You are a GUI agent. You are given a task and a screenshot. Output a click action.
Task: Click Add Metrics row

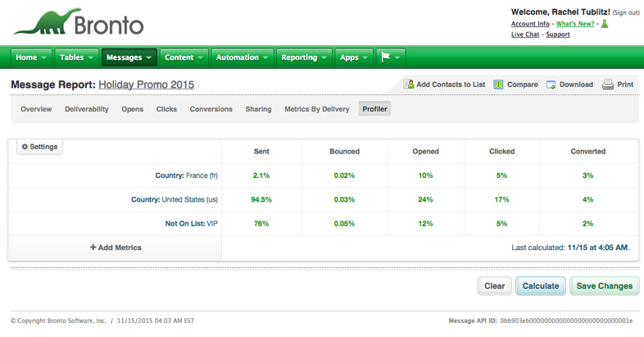coord(116,248)
